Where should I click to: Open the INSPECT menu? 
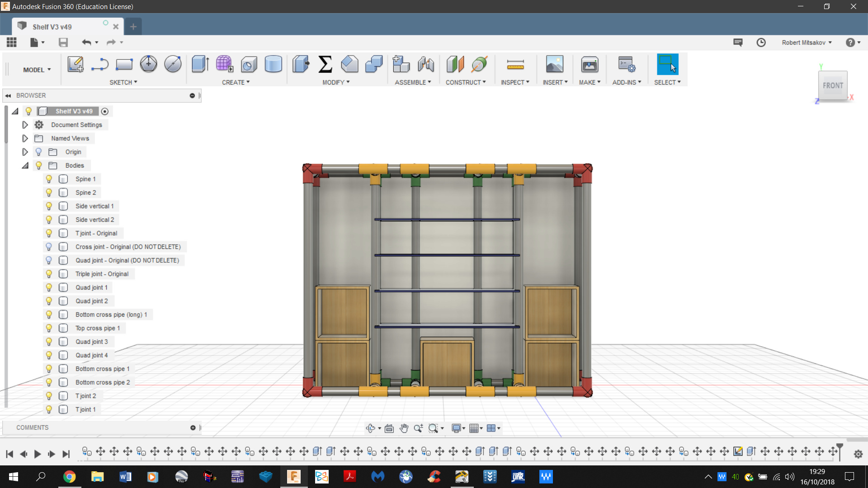[515, 82]
